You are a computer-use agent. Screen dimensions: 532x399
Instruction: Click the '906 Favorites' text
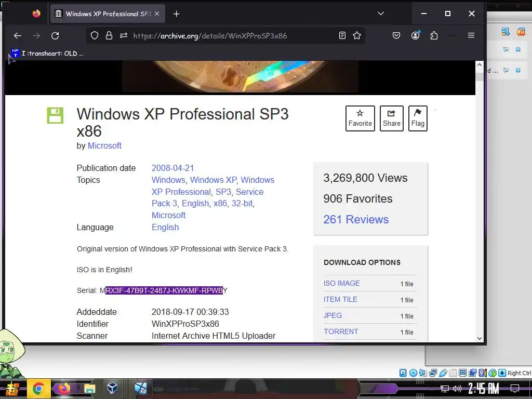click(358, 198)
